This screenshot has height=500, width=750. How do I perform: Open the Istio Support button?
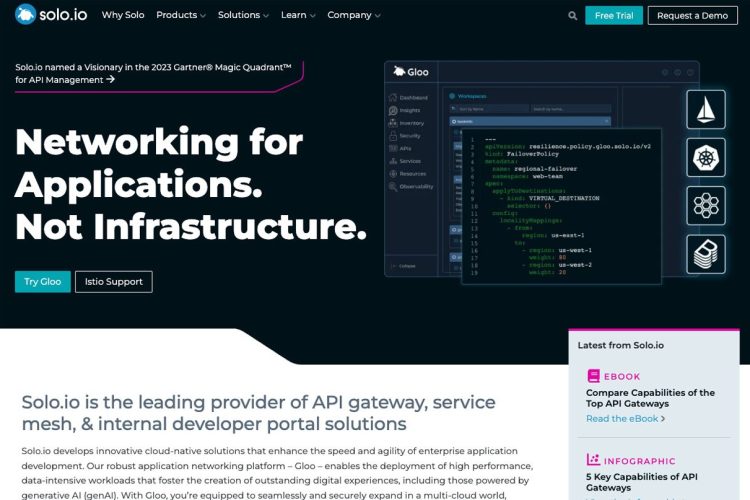pyautogui.click(x=114, y=282)
